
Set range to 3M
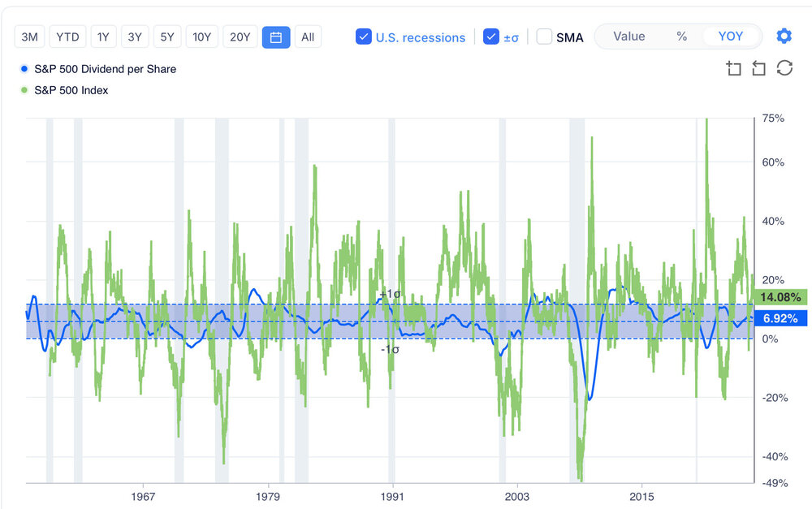pos(30,37)
